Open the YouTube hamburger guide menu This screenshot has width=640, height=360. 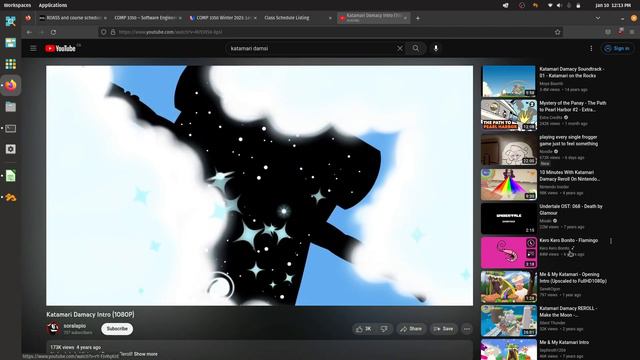coord(33,49)
